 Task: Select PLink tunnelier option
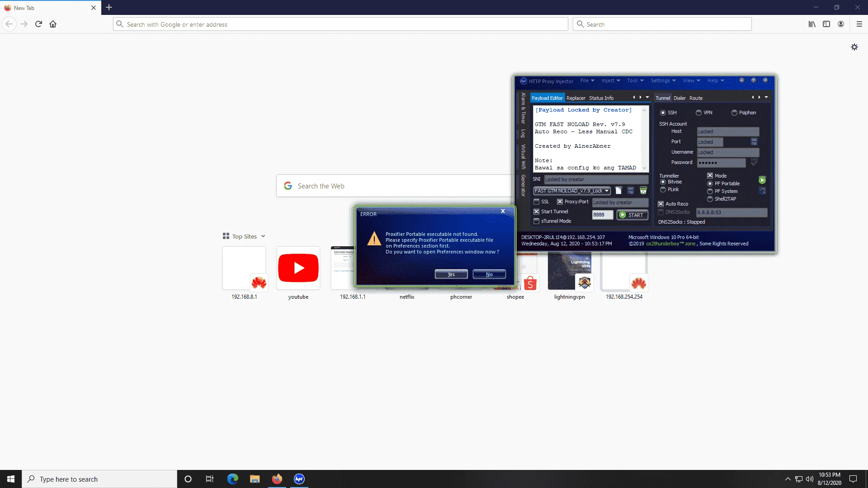[663, 189]
